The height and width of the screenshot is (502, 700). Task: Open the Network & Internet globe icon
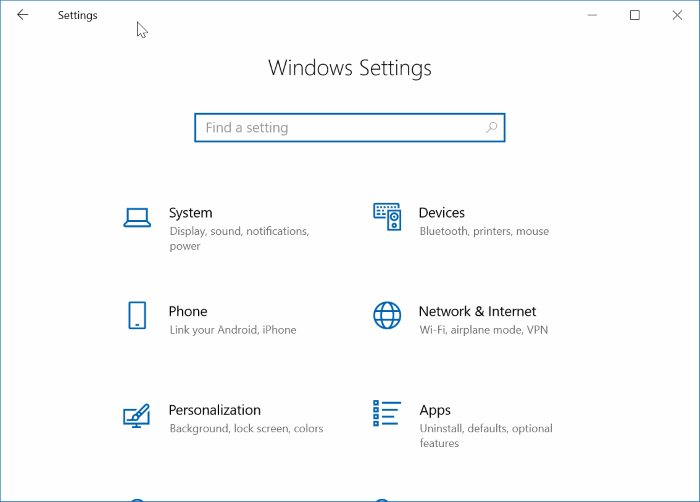point(387,315)
